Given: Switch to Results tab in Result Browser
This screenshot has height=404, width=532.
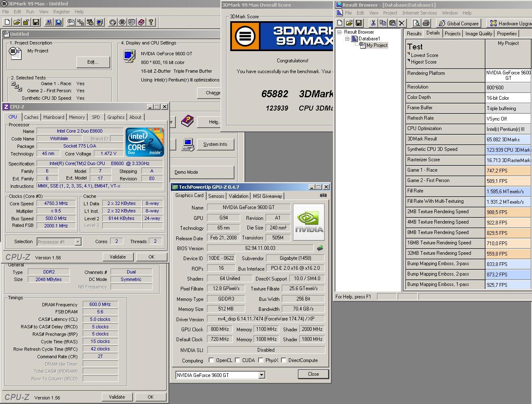Looking at the screenshot, I should pos(414,34).
